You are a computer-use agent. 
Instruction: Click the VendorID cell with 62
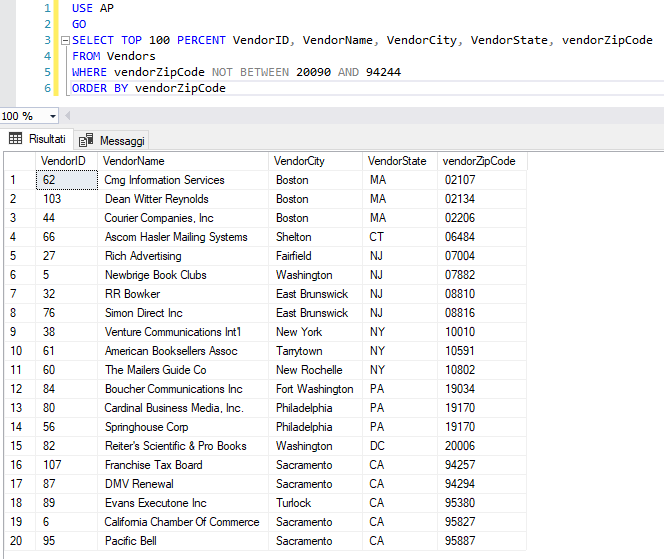pos(67,180)
